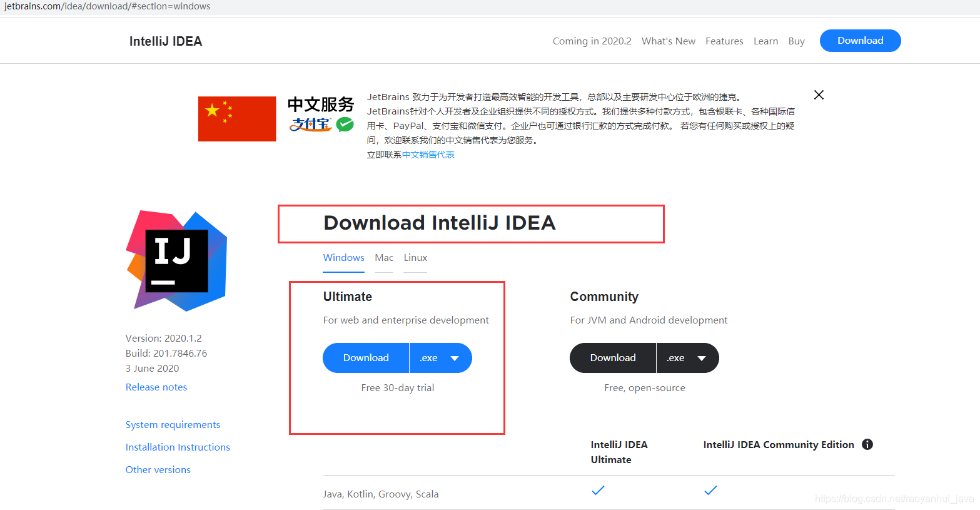This screenshot has width=980, height=510.
Task: Open Buy nav item
Action: tap(796, 41)
